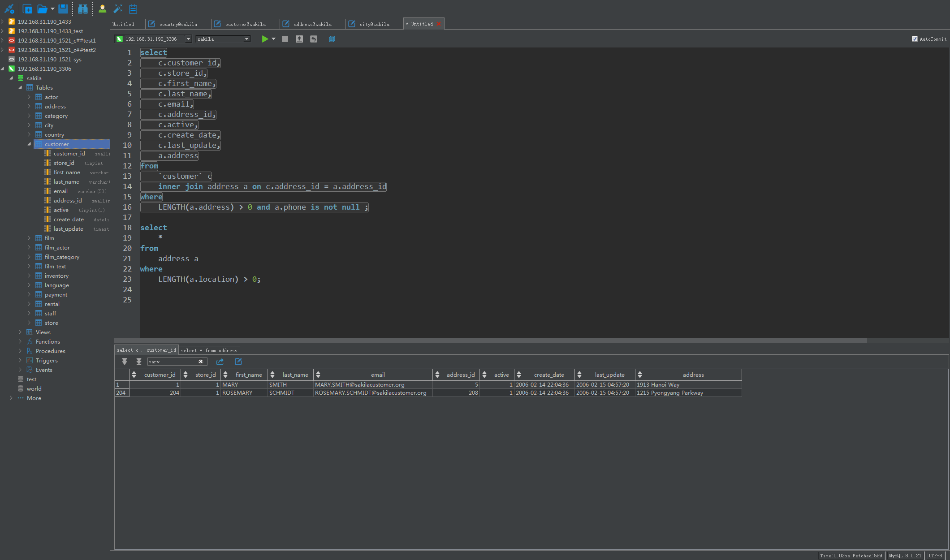Switch to the address@sakila tab

pyautogui.click(x=312, y=24)
